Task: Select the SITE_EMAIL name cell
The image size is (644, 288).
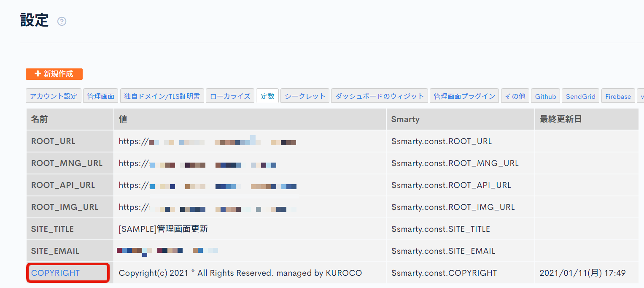Action: (x=70, y=251)
